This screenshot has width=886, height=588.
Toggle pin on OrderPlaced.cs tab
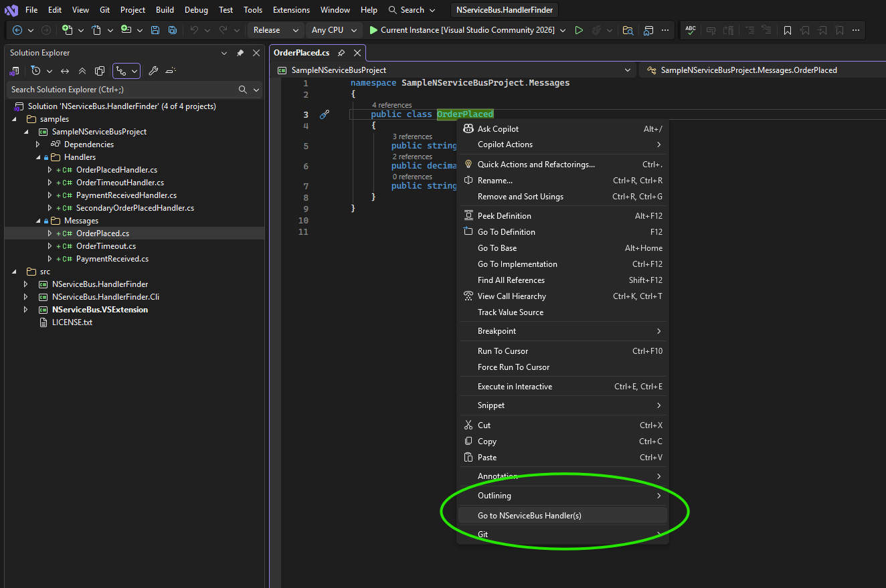point(341,53)
